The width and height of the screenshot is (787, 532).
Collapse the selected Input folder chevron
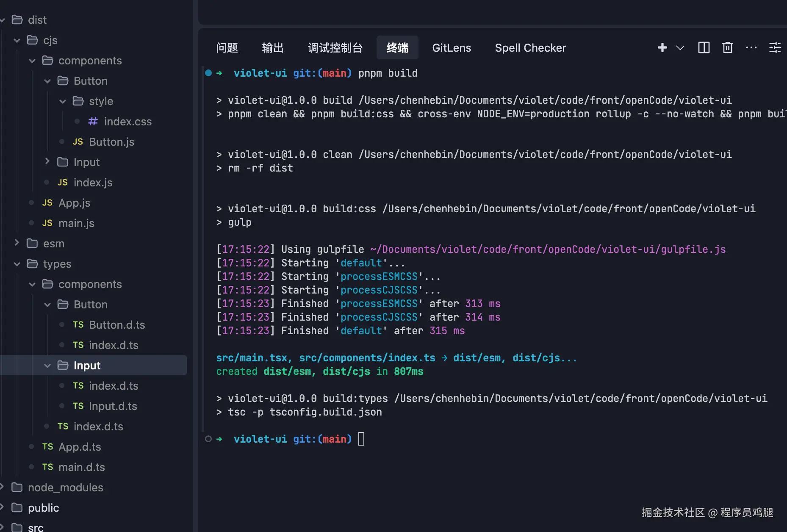tap(47, 366)
